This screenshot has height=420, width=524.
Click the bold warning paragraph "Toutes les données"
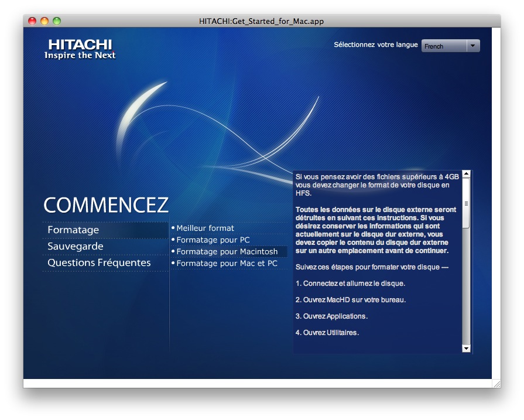[x=376, y=230]
